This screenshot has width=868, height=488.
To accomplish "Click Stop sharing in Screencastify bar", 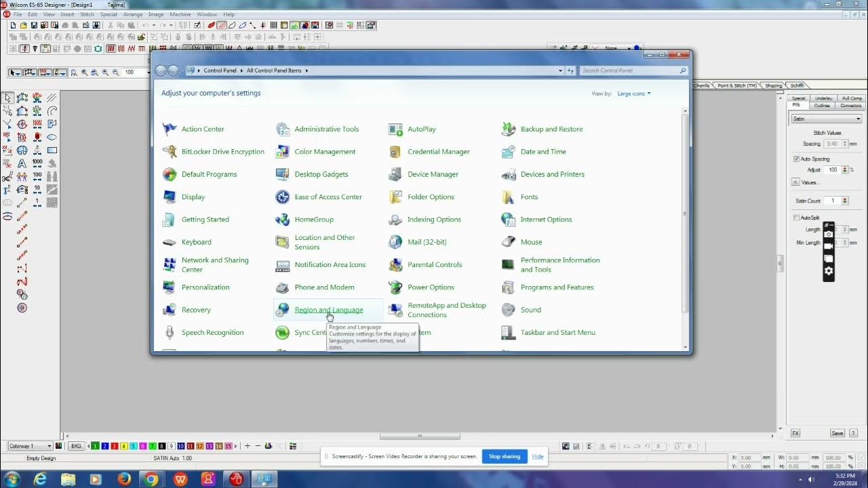I will [x=505, y=456].
